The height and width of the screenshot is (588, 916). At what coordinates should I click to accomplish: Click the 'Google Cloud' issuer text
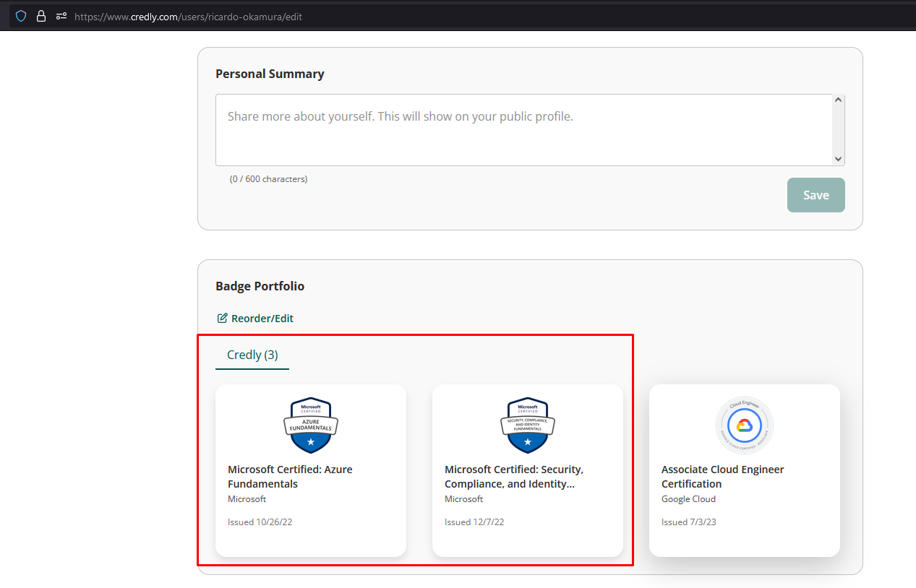pyautogui.click(x=688, y=499)
